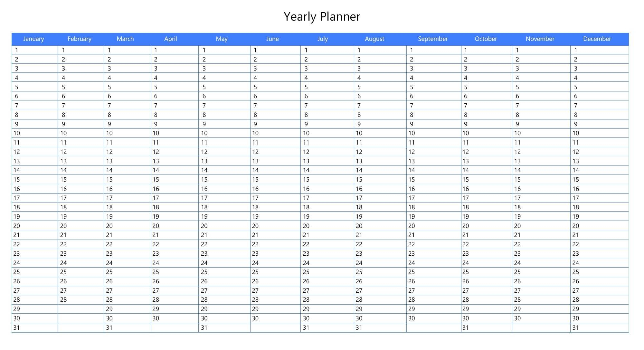Select the empty cell below February 28
Viewport: 644px width, 350px height.
pyautogui.click(x=80, y=309)
